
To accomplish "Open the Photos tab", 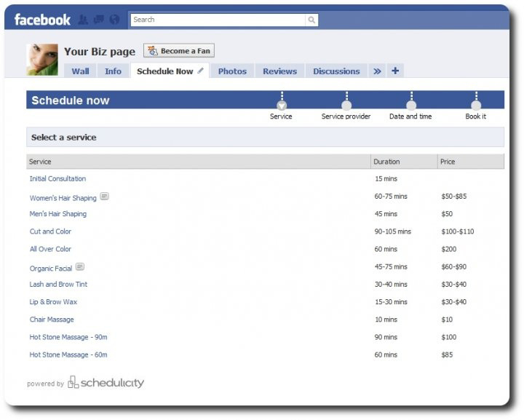I will 232,71.
